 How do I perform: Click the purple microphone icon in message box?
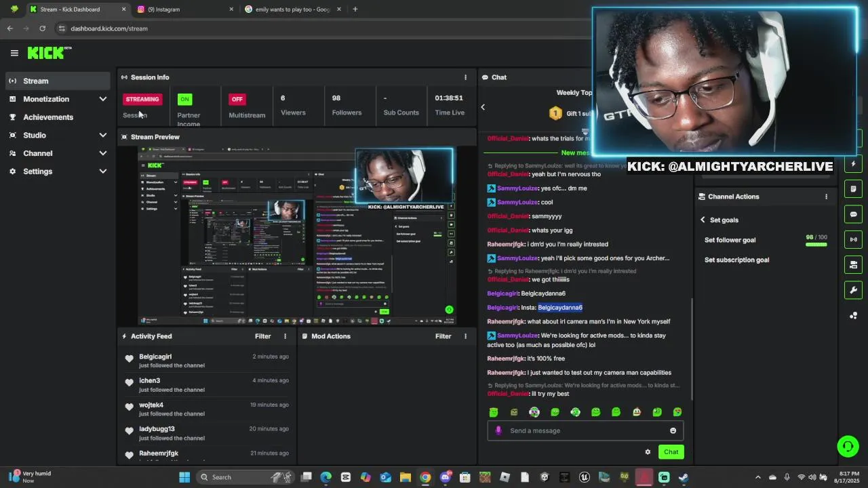tap(498, 430)
